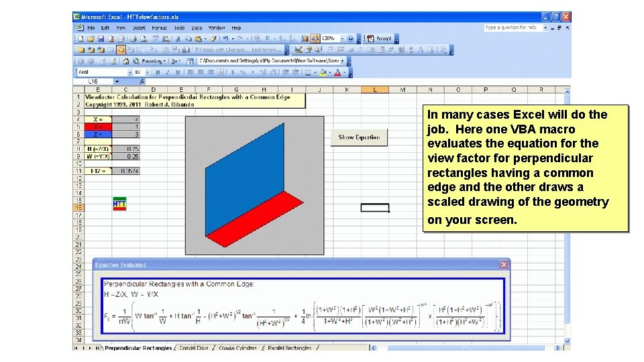644x362 pixels.
Task: Toggle Show Only Web Toolbar icon
Action: point(190,61)
